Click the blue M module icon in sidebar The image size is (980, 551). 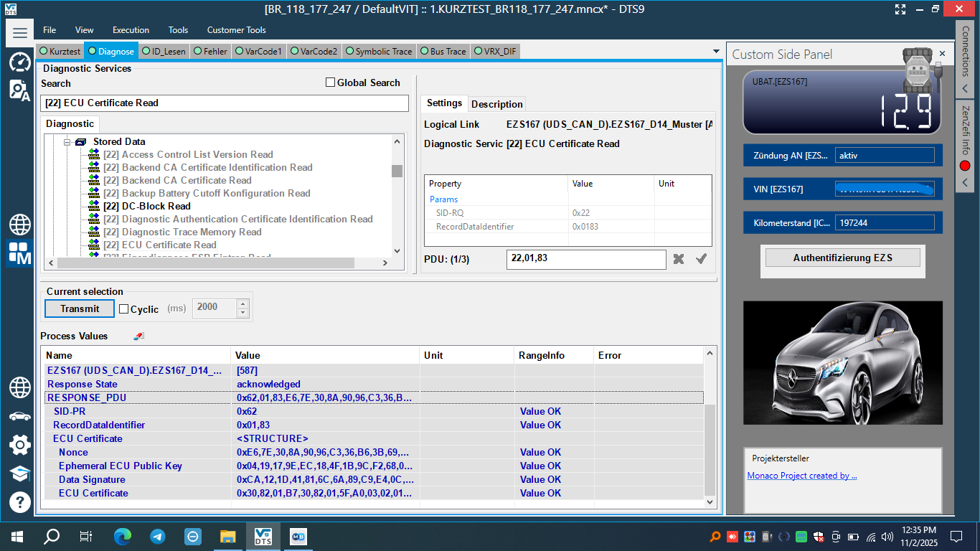pyautogui.click(x=19, y=254)
